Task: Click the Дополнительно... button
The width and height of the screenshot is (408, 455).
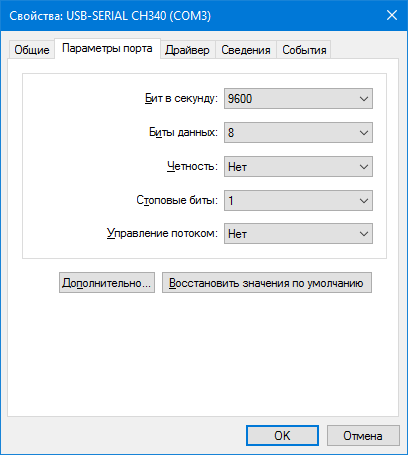Action: (107, 283)
